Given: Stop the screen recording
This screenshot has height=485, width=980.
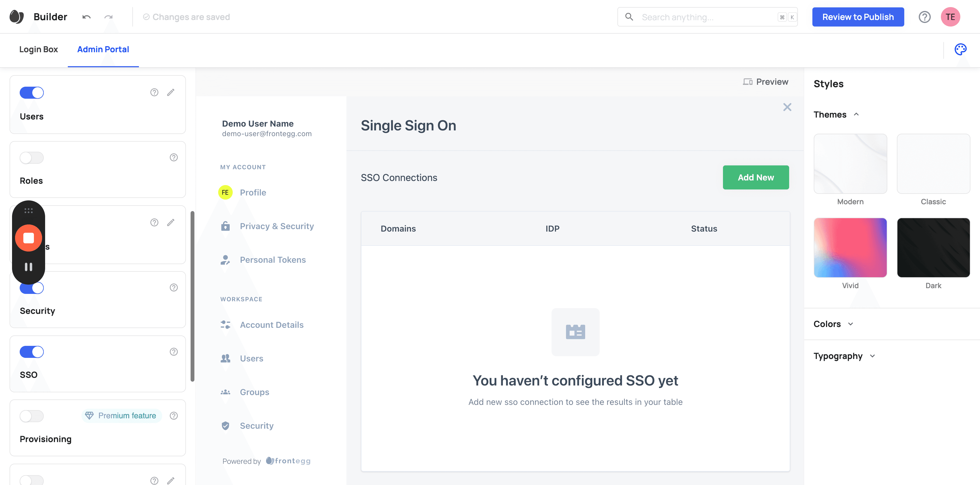Looking at the screenshot, I should (28, 238).
